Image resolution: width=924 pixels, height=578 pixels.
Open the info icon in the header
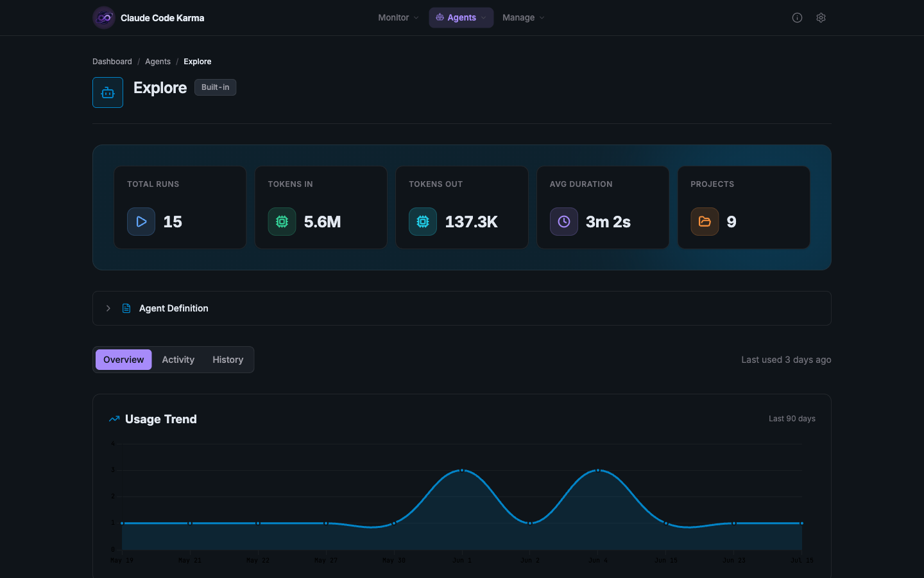(797, 18)
